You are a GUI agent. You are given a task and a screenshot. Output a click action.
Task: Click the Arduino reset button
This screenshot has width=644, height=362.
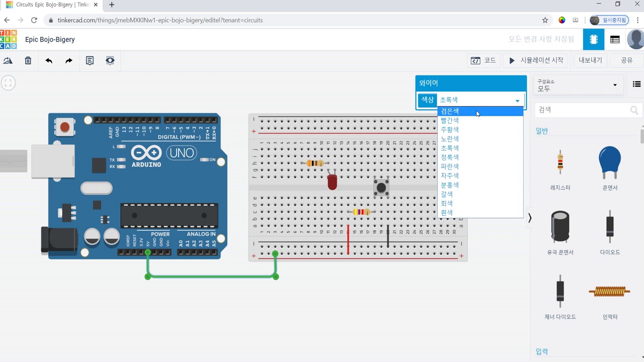(65, 127)
